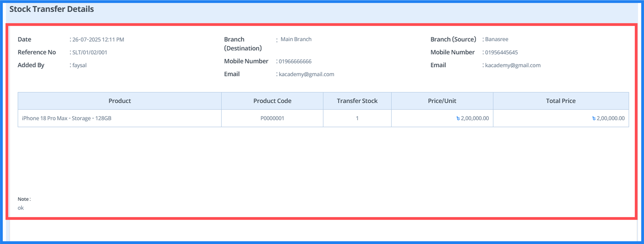Screen dimensions: 644x244
Task: Open the source branch email address
Action: (x=512, y=65)
